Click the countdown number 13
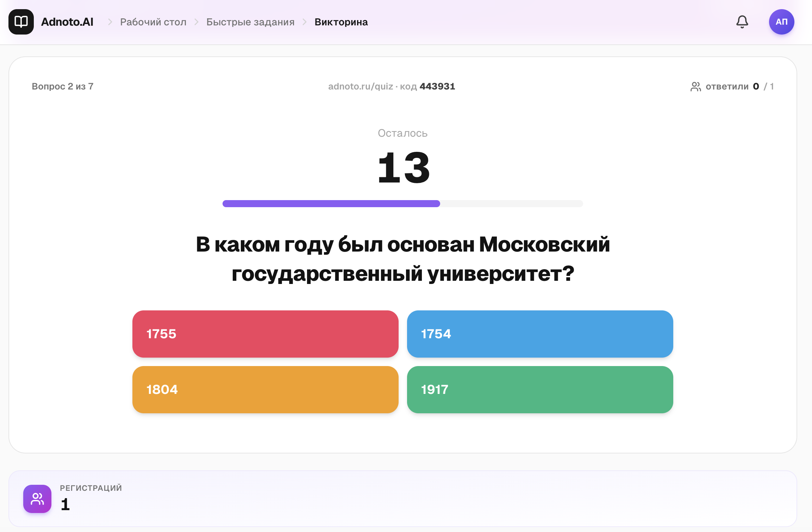Image resolution: width=812 pixels, height=532 pixels. point(403,168)
